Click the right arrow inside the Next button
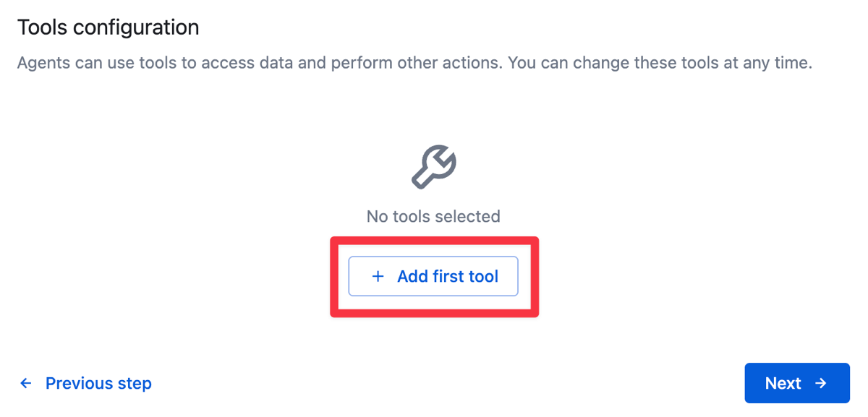This screenshot has height=417, width=868. coord(821,383)
